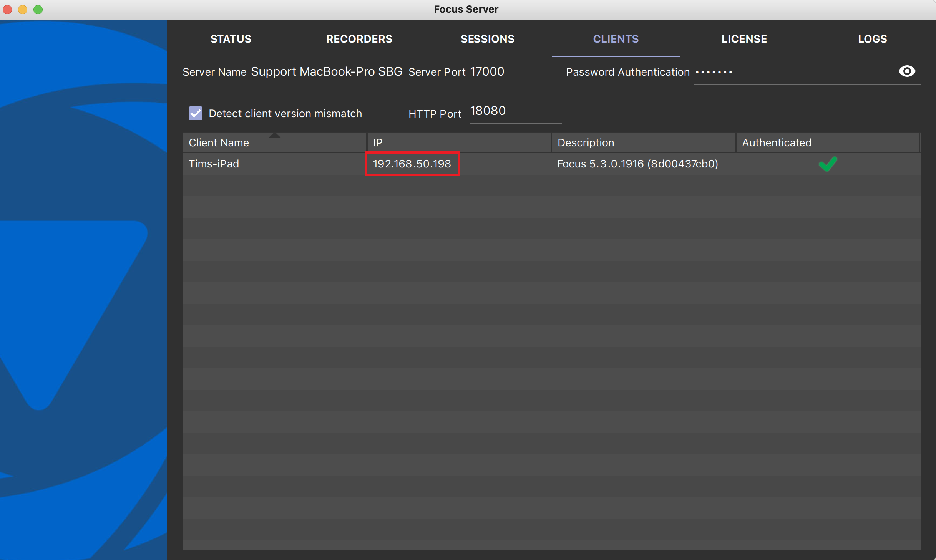View the LOGS tab
Screen dimensions: 936x560
point(873,39)
